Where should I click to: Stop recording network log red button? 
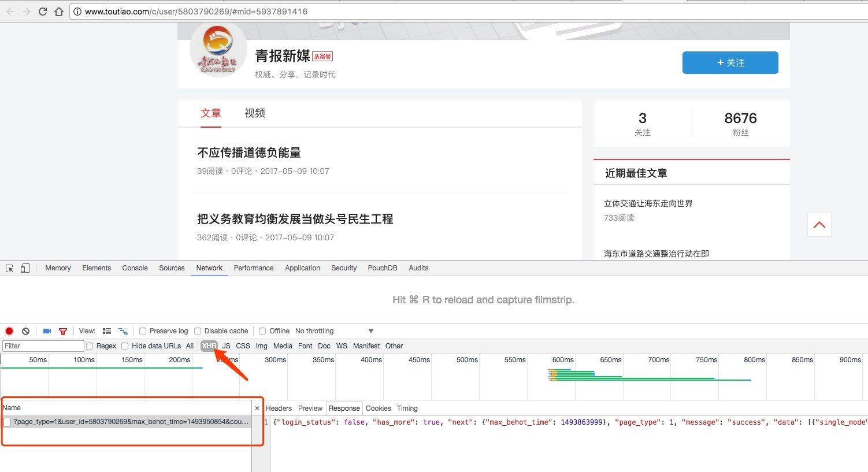pyautogui.click(x=9, y=331)
